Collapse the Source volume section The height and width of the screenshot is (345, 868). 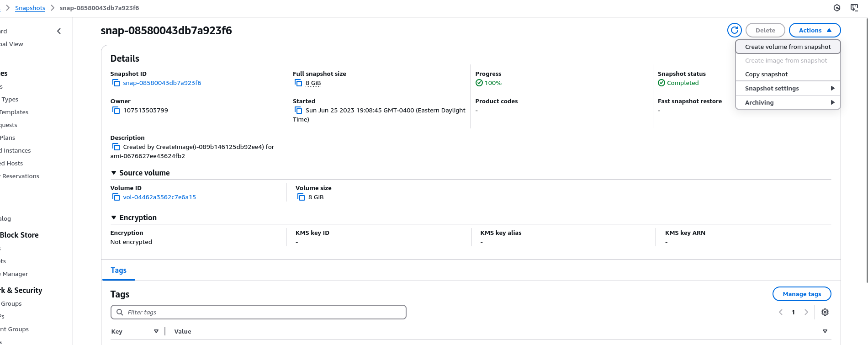click(114, 173)
